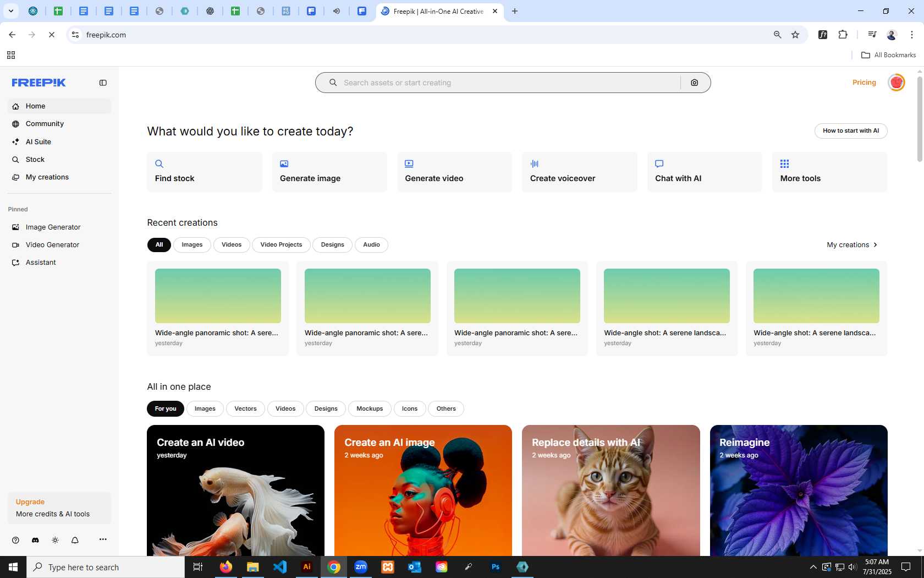Open Community in the sidebar
924x578 pixels.
tap(59, 124)
